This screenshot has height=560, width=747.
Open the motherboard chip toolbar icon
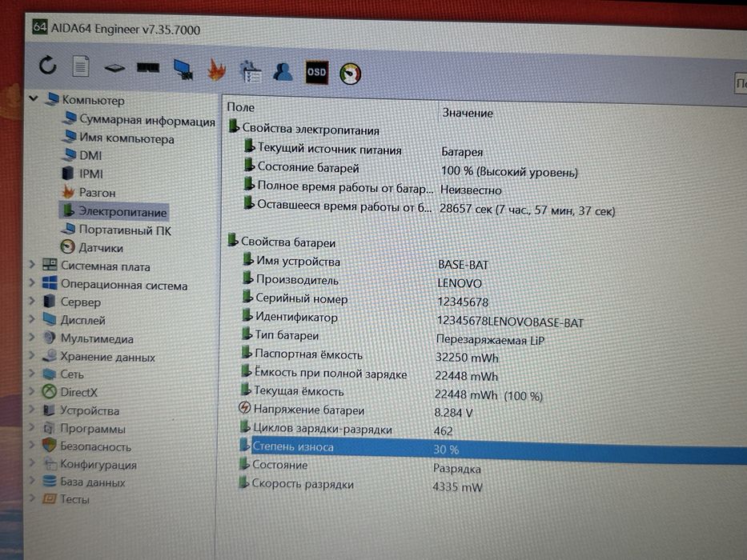click(x=114, y=68)
